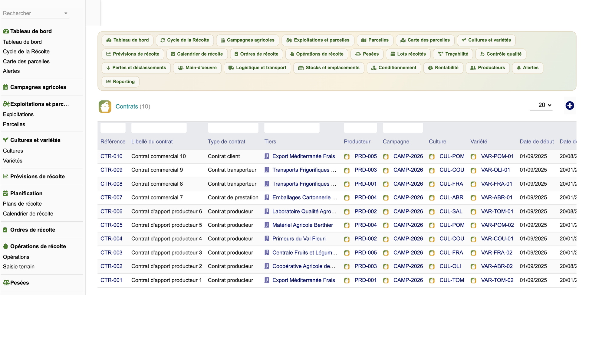Open the Carte des parcelles tab
The width and height of the screenshot is (589, 364).
tap(425, 40)
